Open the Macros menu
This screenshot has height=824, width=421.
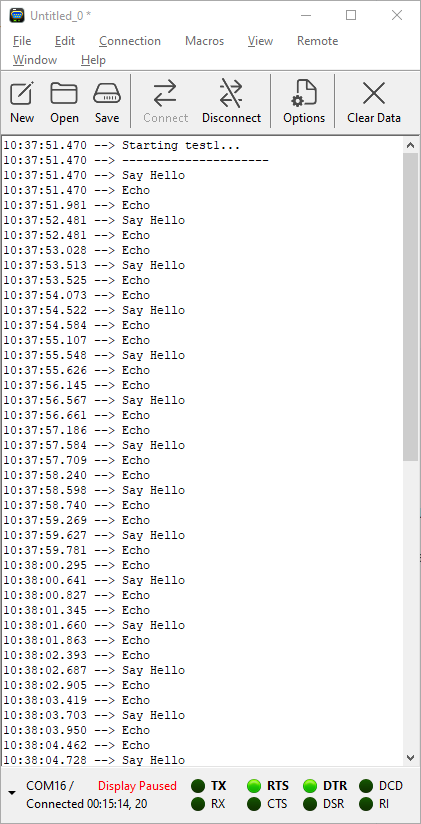pyautogui.click(x=204, y=41)
